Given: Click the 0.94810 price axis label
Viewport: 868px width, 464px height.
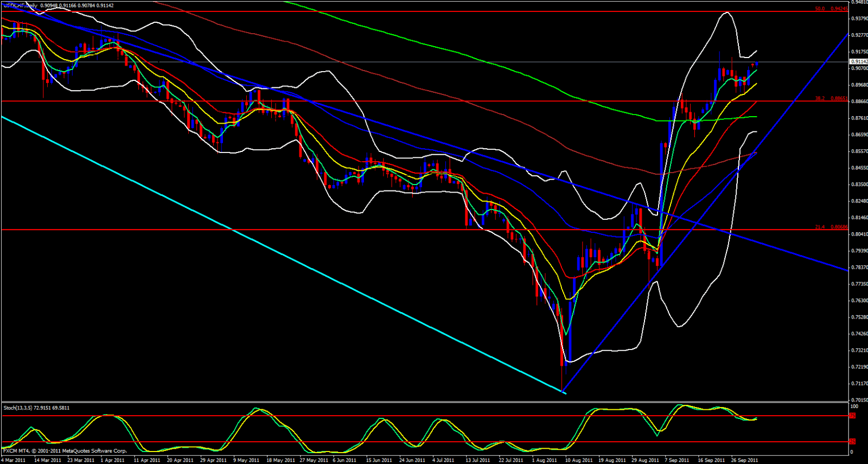Looking at the screenshot, I should (x=859, y=2).
